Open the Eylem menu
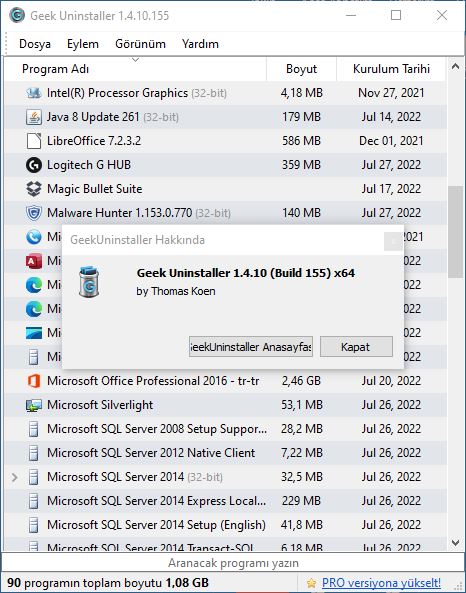This screenshot has height=593, width=466. (x=83, y=44)
